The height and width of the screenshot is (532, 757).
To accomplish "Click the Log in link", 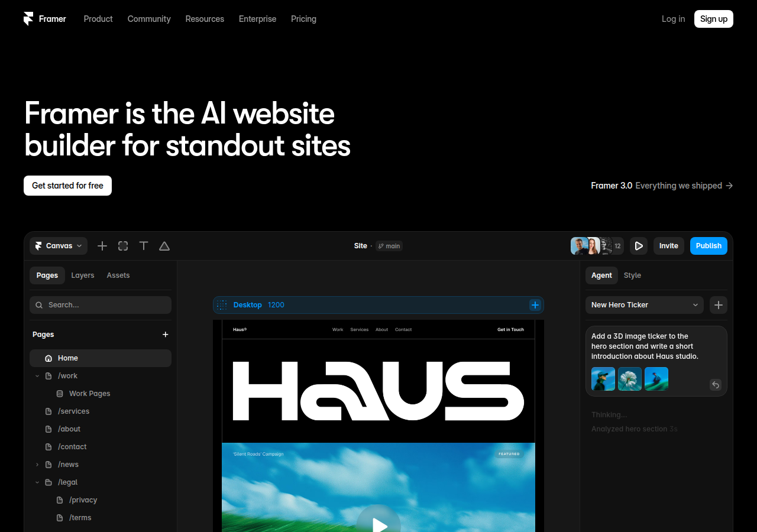I will point(673,19).
